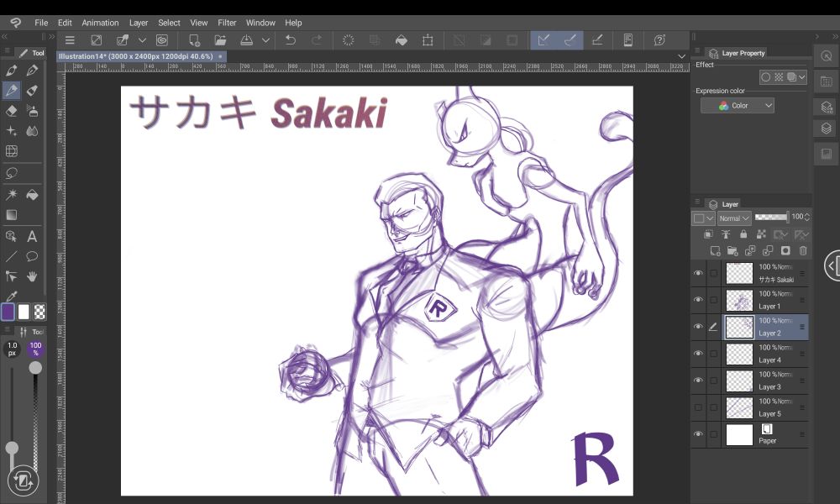Viewport: 840px width, 504px height.
Task: Click the Undo arrow in the command bar
Action: click(x=291, y=40)
